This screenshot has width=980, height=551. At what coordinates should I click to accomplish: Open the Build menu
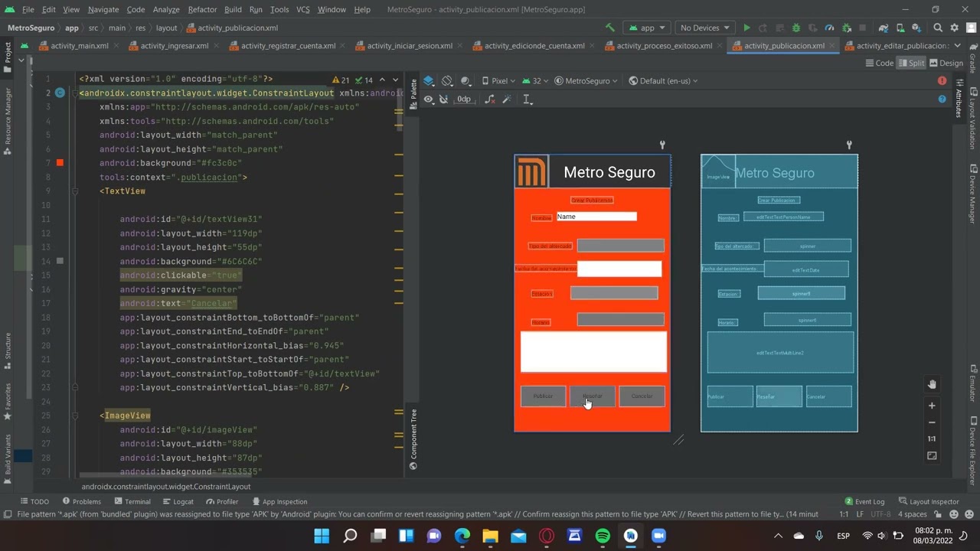coord(233,9)
